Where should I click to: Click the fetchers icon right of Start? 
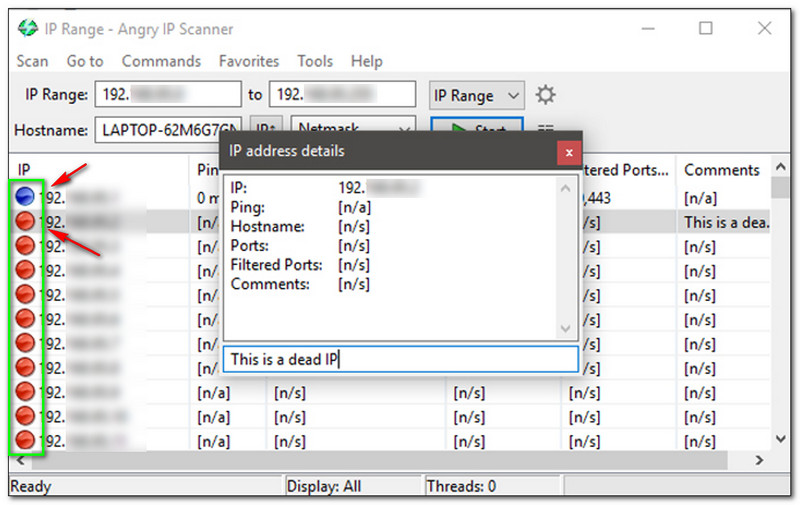tap(546, 129)
